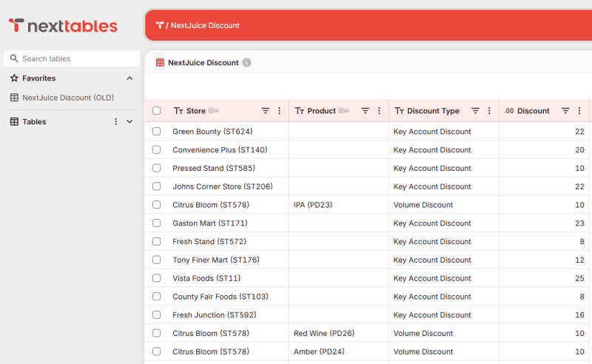The image size is (592, 364).
Task: Open NextJuice Discount (OLD) table from favorites
Action: (67, 98)
